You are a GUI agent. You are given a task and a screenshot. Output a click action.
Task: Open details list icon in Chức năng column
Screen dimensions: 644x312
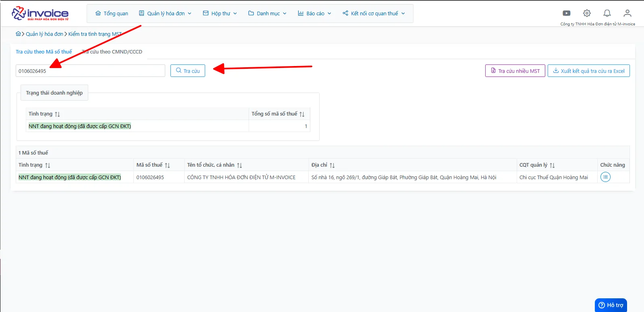605,177
